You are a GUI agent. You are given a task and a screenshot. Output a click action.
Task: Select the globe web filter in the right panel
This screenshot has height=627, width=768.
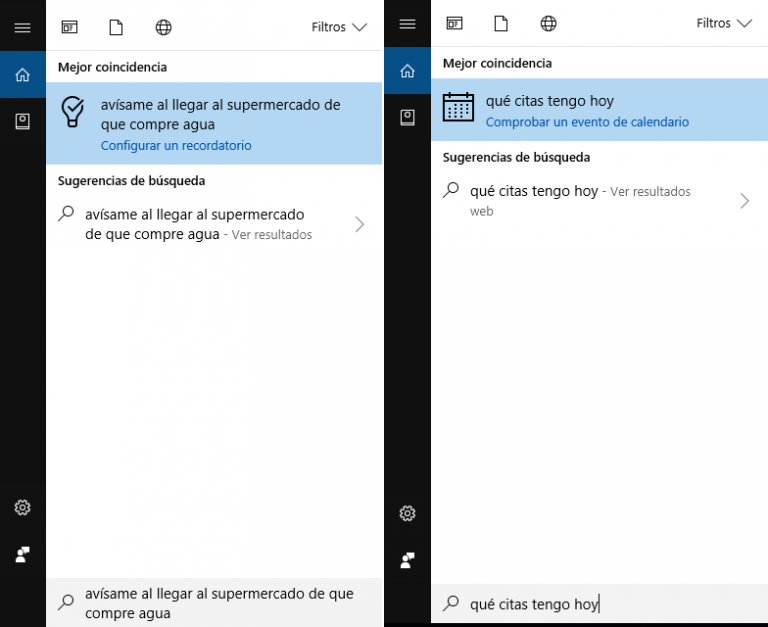(x=548, y=24)
